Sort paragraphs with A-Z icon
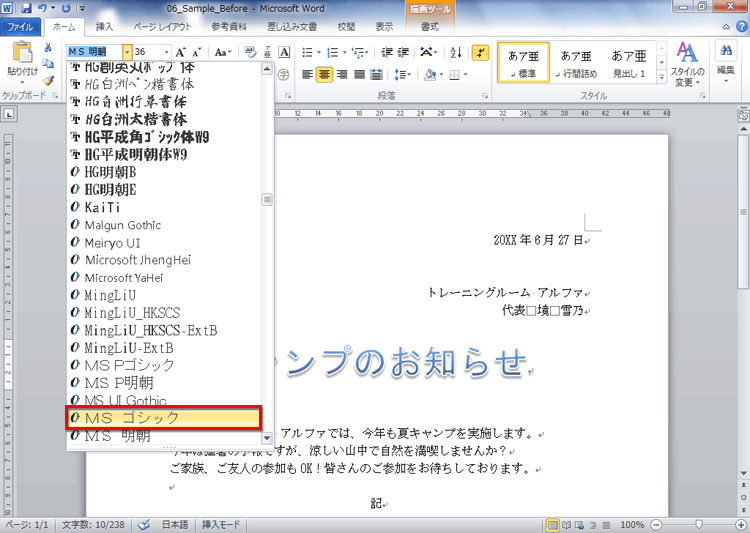This screenshot has width=750, height=533. (x=456, y=52)
